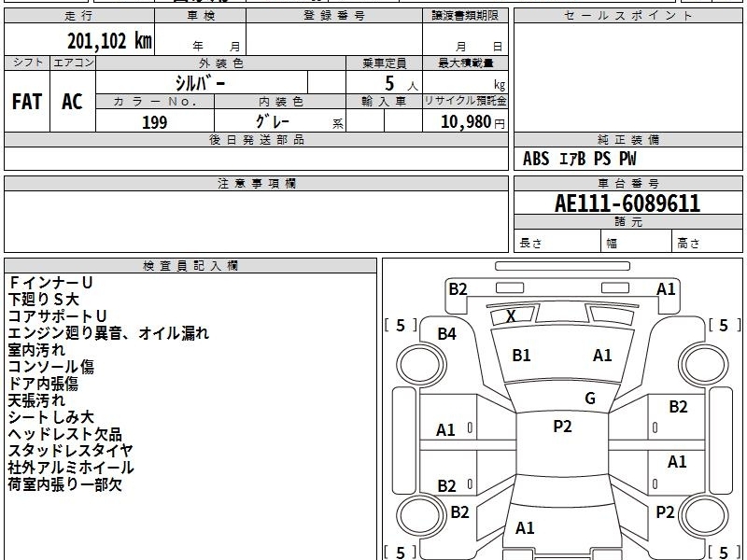Click the 後日発送部品 header

256,139
